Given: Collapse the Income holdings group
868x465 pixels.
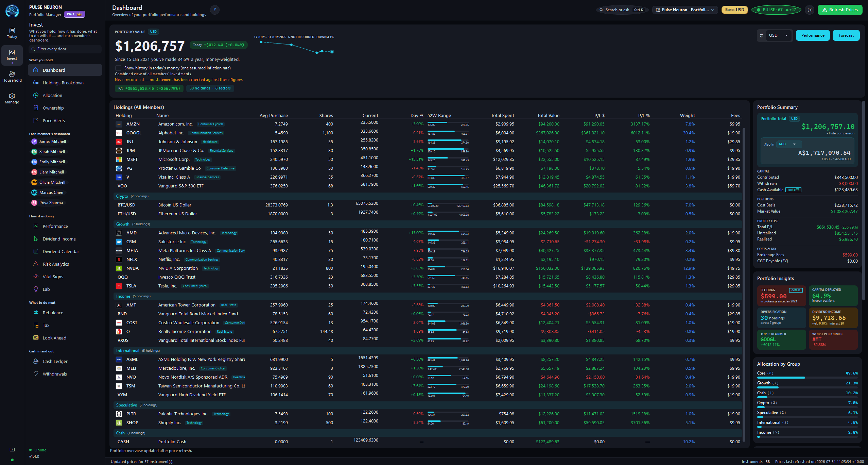Looking at the screenshot, I should (427, 296).
